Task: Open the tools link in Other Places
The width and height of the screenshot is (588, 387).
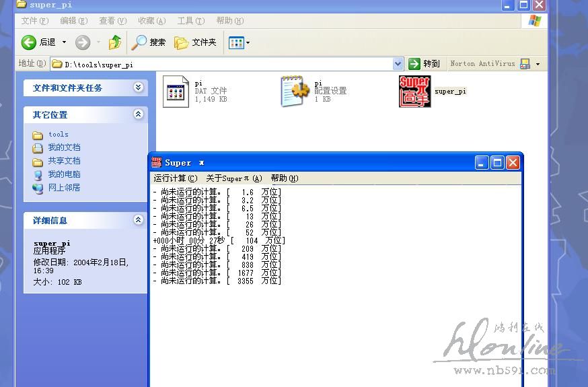Action: coord(59,134)
